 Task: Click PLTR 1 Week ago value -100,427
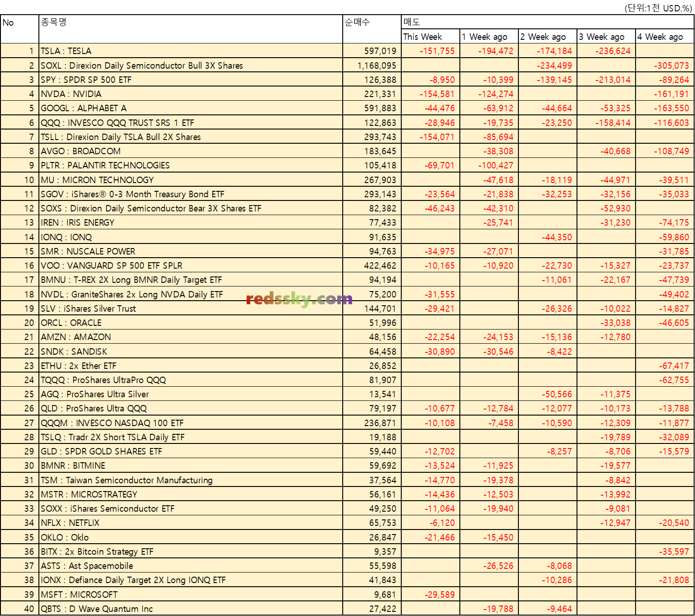(489, 165)
